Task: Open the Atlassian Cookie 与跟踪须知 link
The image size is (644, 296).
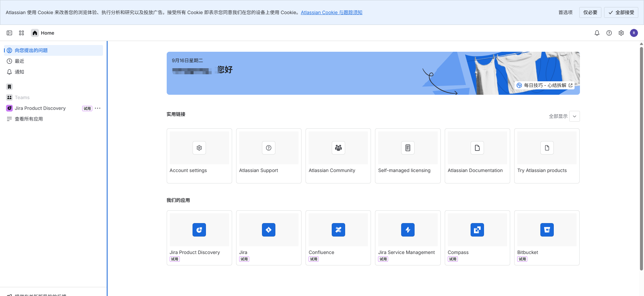Action: 331,12
